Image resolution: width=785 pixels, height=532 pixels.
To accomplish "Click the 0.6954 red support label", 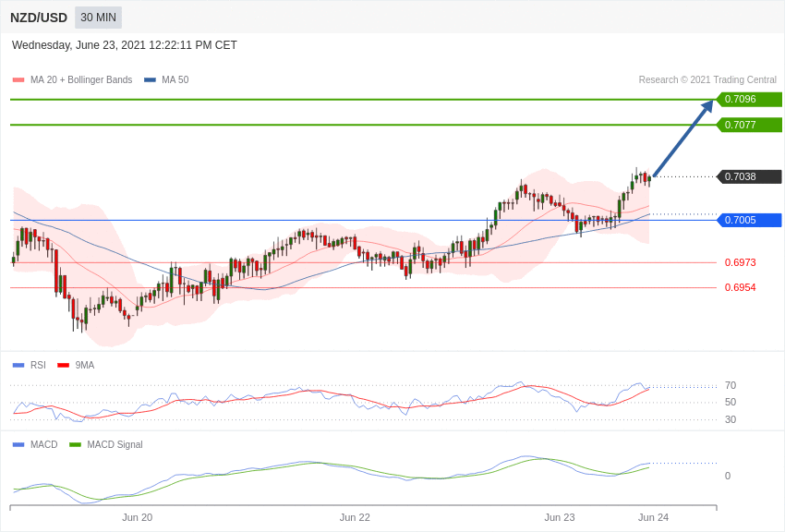I will 740,287.
